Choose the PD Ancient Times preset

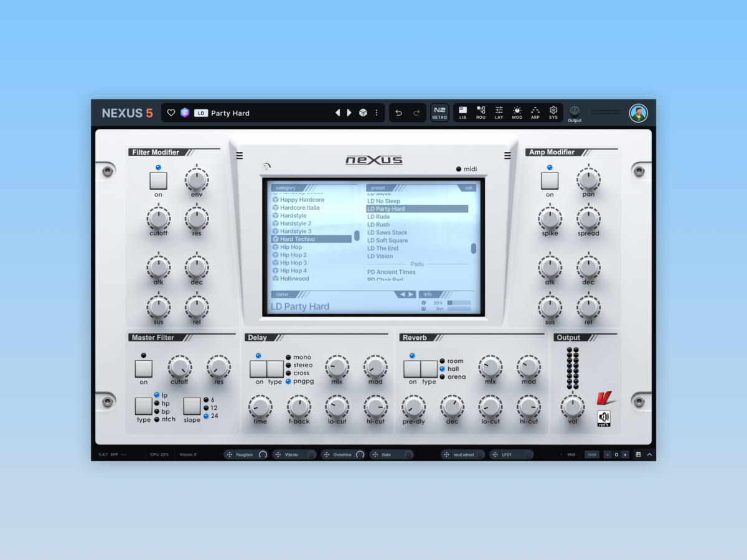coord(391,272)
